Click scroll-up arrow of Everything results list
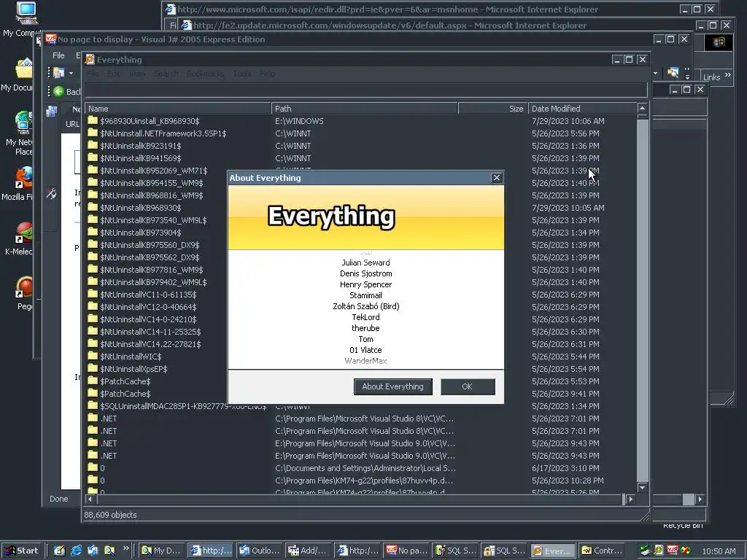This screenshot has height=560, width=747. click(x=642, y=108)
